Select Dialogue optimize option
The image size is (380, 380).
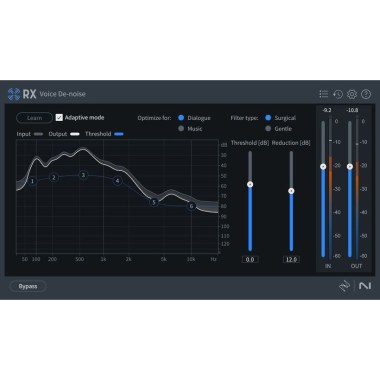(181, 118)
